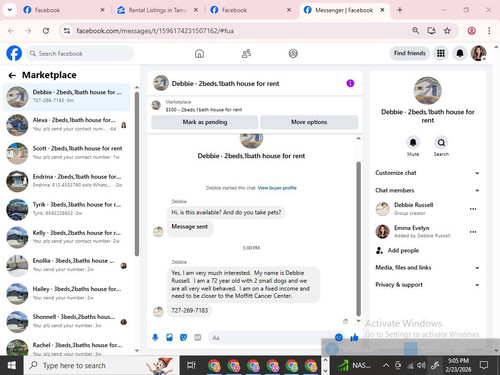Open Hailey 3beds,2baths house chat
Image resolution: width=500 pixels, height=375 pixels.
tap(67, 294)
